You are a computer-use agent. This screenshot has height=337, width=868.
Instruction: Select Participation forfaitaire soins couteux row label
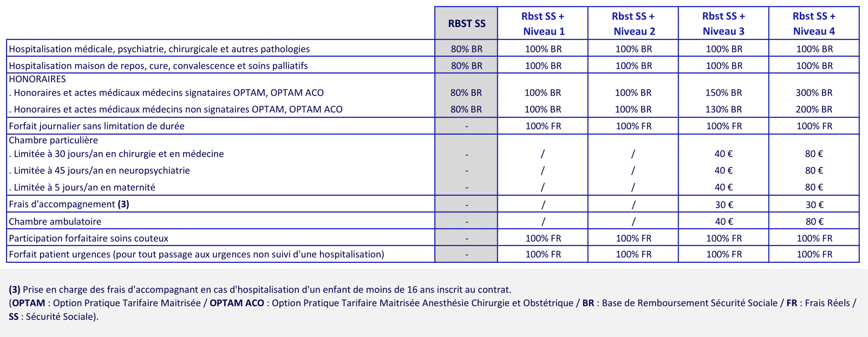click(x=88, y=238)
